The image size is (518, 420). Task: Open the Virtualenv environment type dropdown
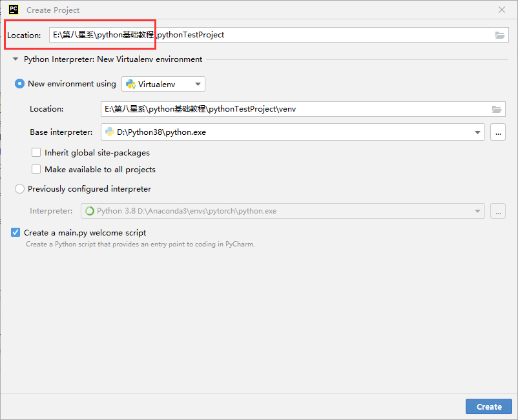click(163, 84)
